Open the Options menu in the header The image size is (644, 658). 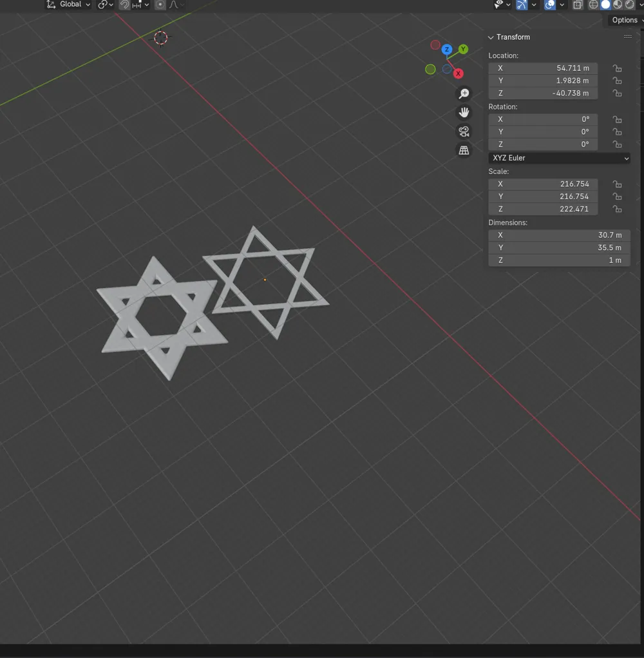(623, 20)
